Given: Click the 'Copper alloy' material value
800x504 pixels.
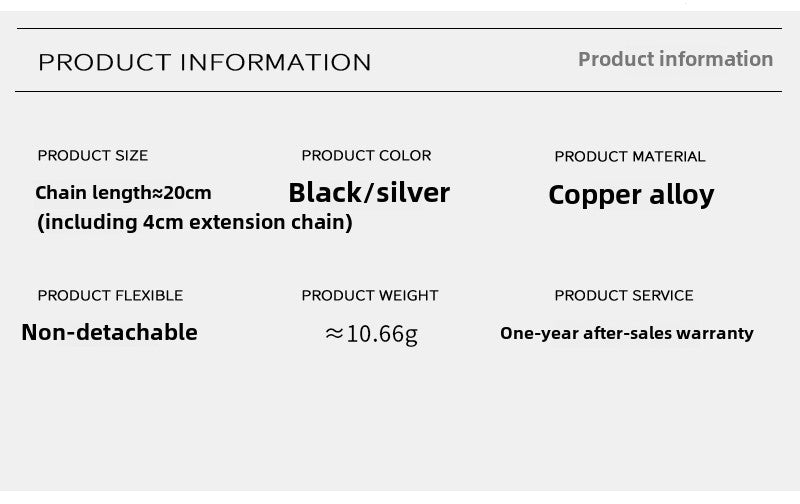Looking at the screenshot, I should click(631, 194).
